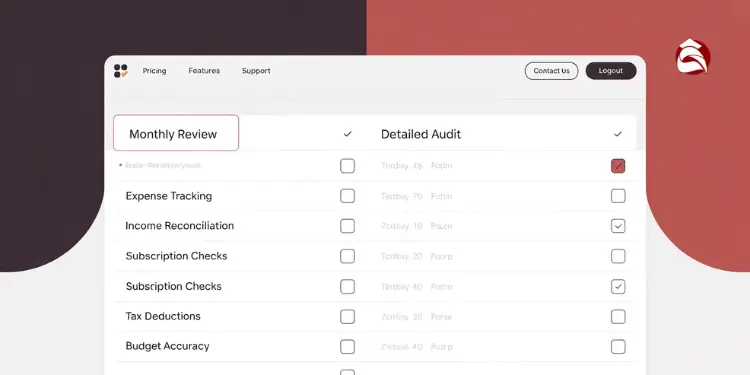This screenshot has height=375, width=750.
Task: Tick Detailed Audit checkbox in Tax Deductions row
Action: coord(618,317)
